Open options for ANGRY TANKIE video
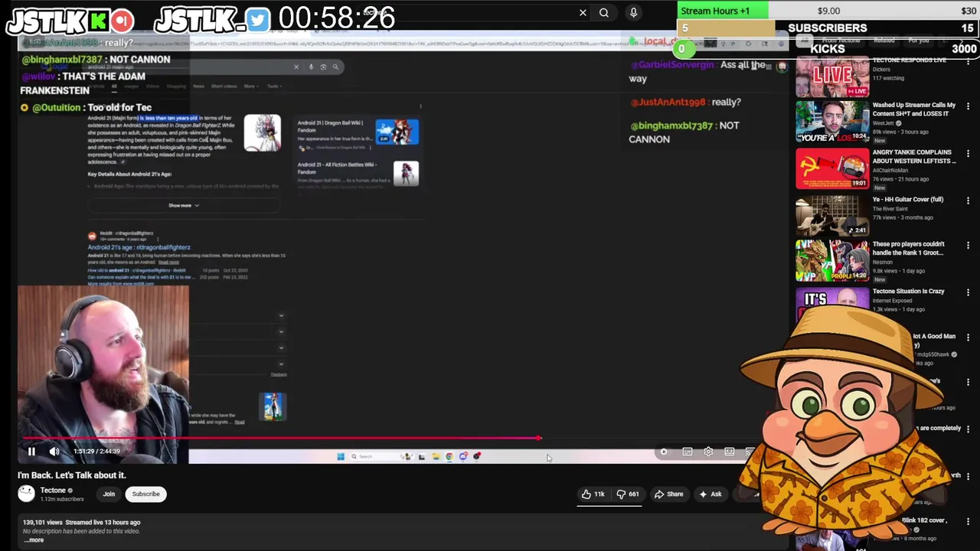This screenshot has height=551, width=980. tap(968, 155)
